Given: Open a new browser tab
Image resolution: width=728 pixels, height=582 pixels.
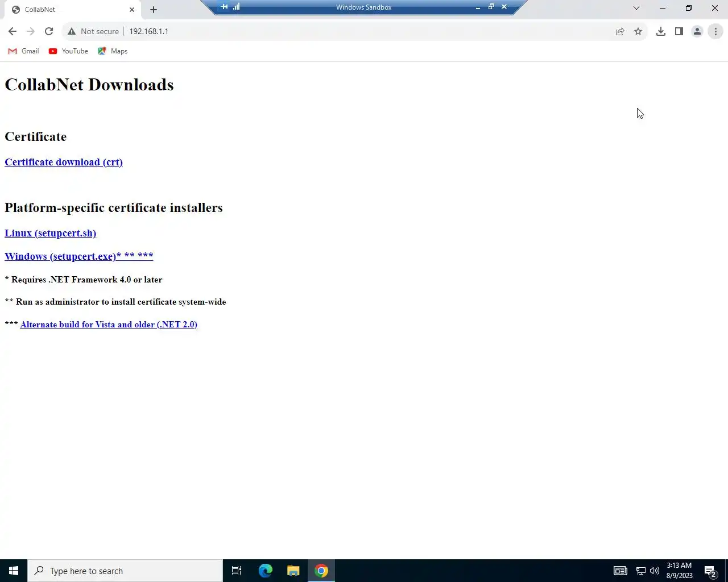Looking at the screenshot, I should point(154,10).
